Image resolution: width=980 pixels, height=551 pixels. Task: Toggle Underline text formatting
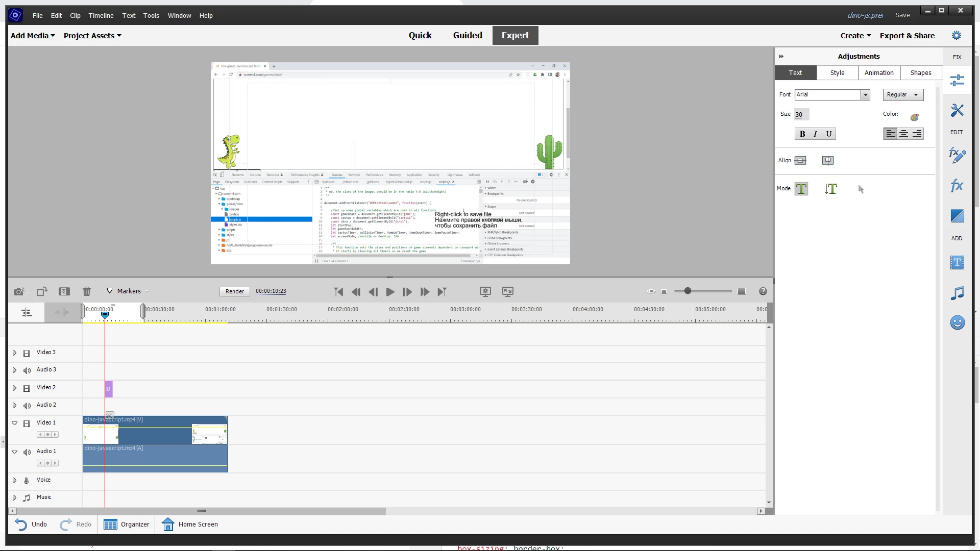click(829, 134)
